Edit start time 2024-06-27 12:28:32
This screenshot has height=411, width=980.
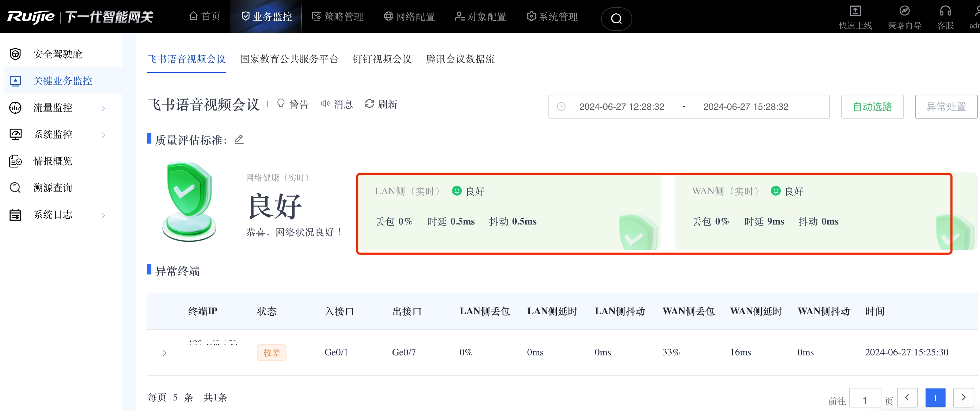point(621,107)
